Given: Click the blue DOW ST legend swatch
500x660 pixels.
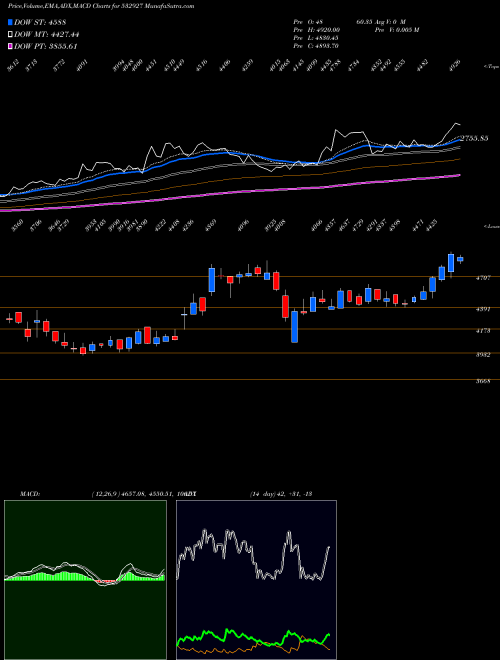Looking at the screenshot, I should pos(10,22).
